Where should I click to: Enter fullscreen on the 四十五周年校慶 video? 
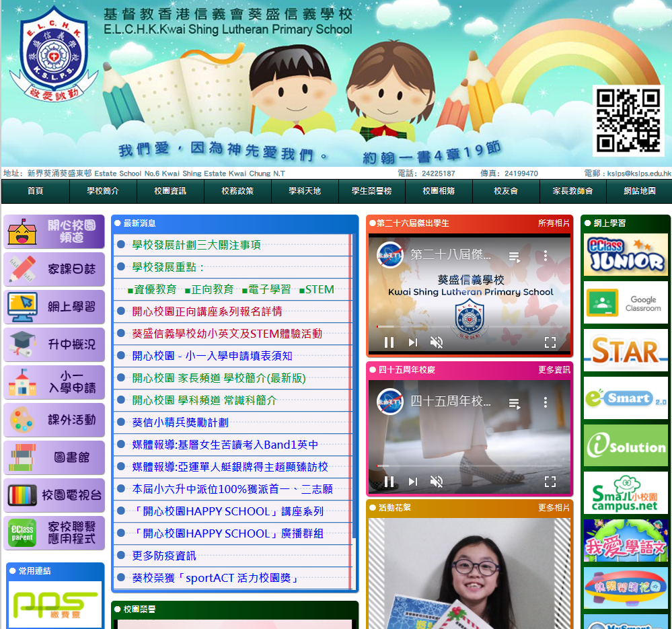(x=550, y=482)
